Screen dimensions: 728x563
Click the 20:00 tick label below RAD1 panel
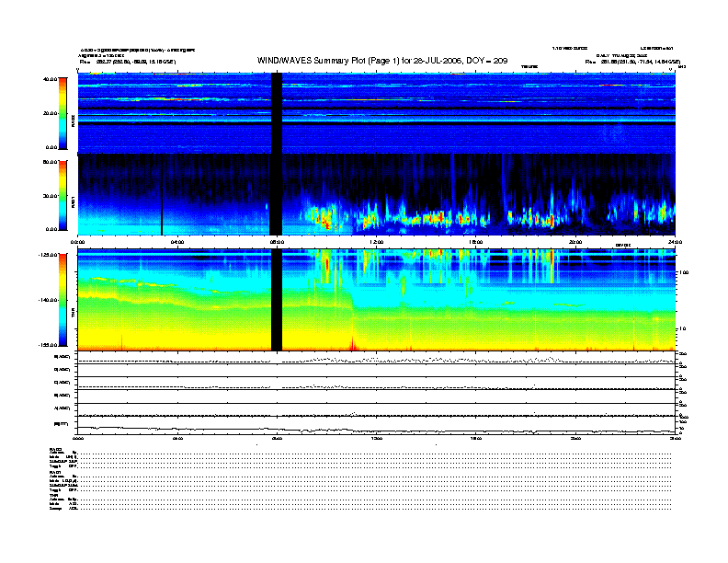coord(575,242)
